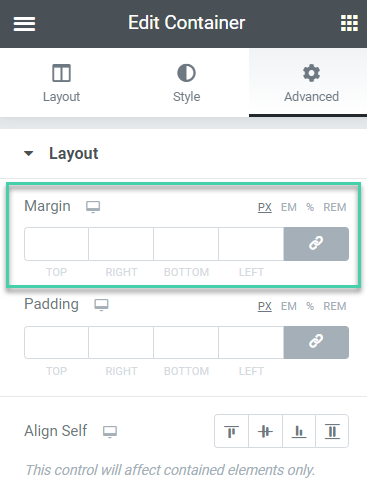The width and height of the screenshot is (367, 495).
Task: Open Align Self responsive device icon
Action: click(x=110, y=431)
